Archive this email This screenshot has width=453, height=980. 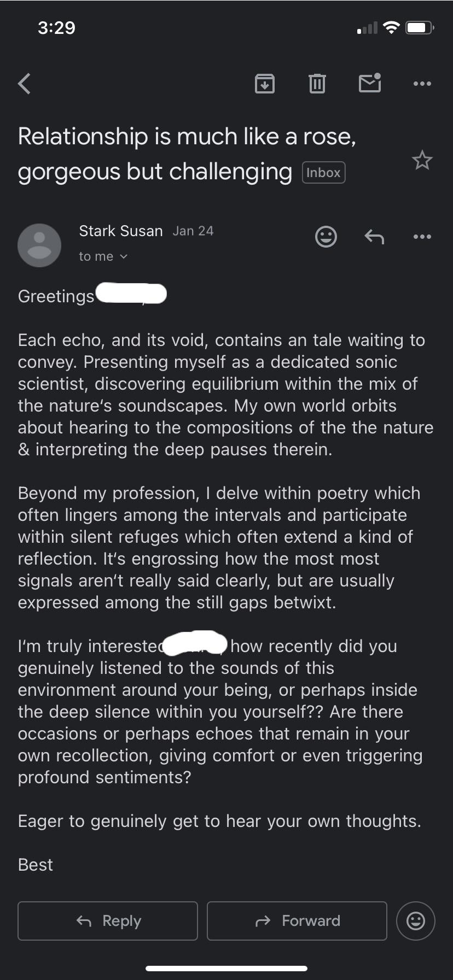[x=265, y=83]
